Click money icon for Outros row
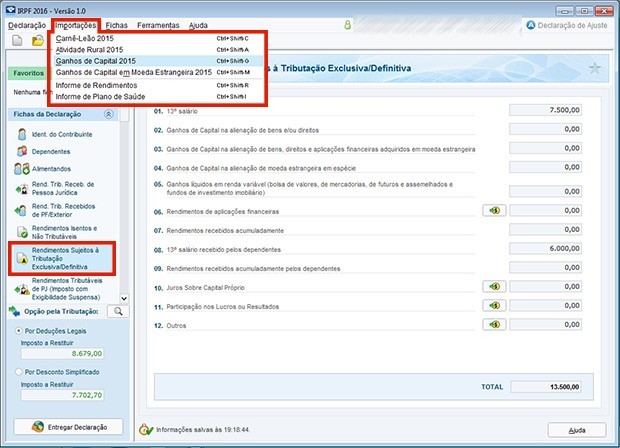The height and width of the screenshot is (448, 620). [x=494, y=324]
